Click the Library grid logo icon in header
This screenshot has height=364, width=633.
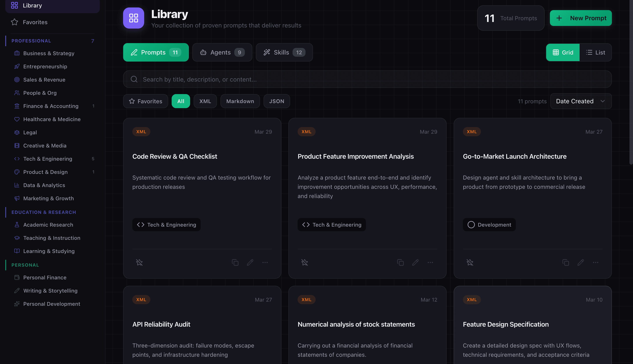pyautogui.click(x=133, y=18)
